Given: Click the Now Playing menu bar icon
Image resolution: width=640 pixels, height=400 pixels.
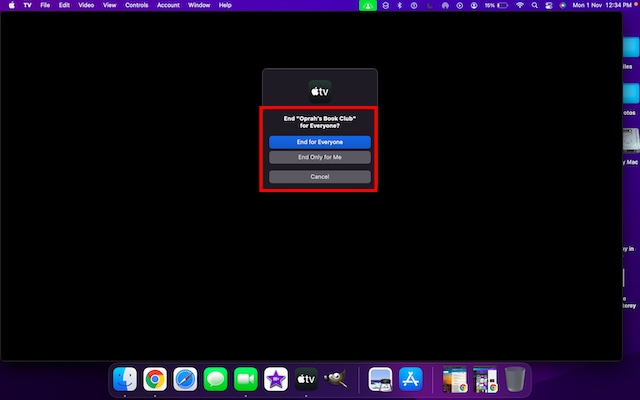Looking at the screenshot, I should click(x=460, y=5).
